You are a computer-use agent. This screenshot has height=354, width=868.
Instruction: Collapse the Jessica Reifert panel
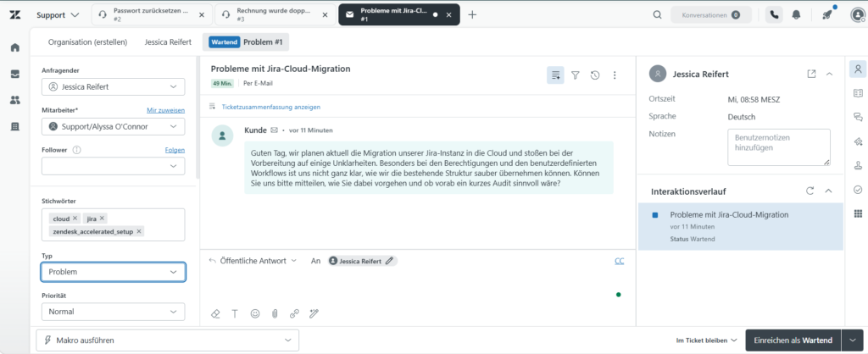click(829, 74)
